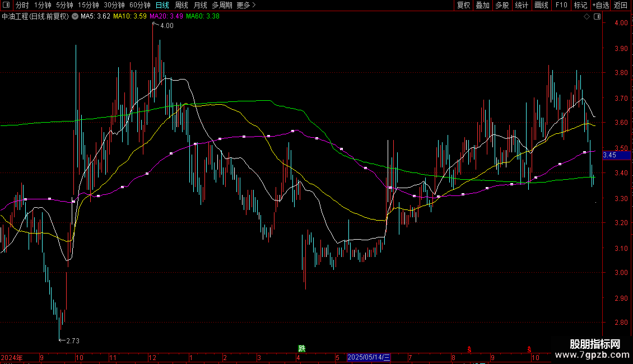The image size is (633, 364).
Task: Switch to 60分钟 period
Action: pyautogui.click(x=140, y=5)
